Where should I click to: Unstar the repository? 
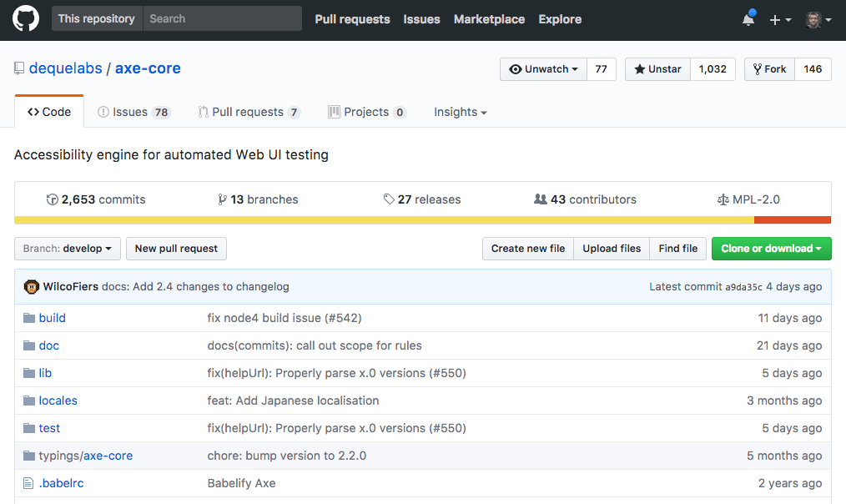tap(657, 69)
